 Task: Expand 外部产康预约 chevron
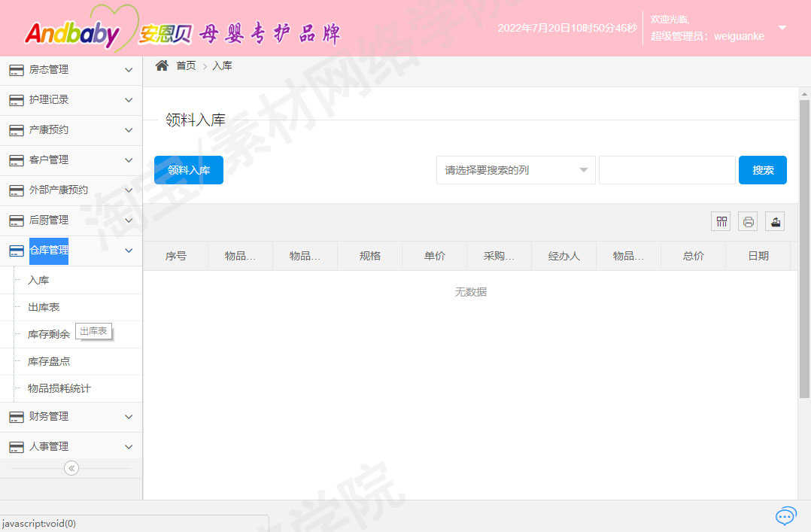click(129, 190)
